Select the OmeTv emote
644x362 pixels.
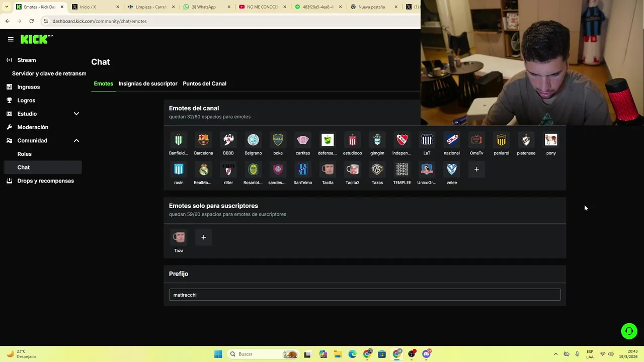coord(476,140)
